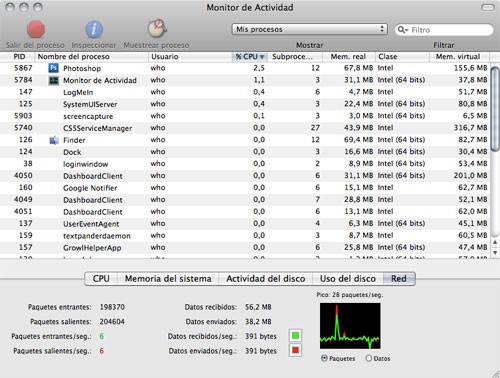Viewport: 500px width, 378px height.
Task: Toggle the % CPU sort arrow
Action: click(262, 57)
